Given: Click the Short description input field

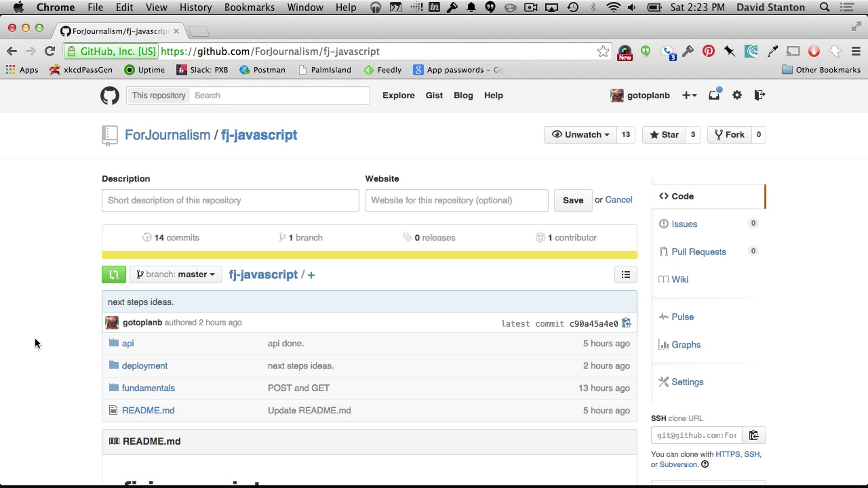Looking at the screenshot, I should click(x=230, y=200).
